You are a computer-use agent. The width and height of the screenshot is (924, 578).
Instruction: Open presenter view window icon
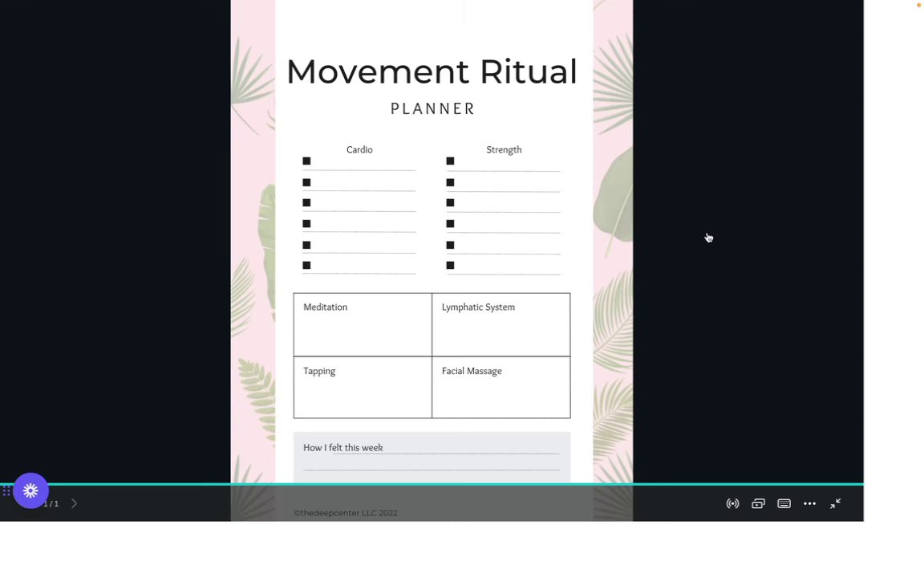(759, 503)
